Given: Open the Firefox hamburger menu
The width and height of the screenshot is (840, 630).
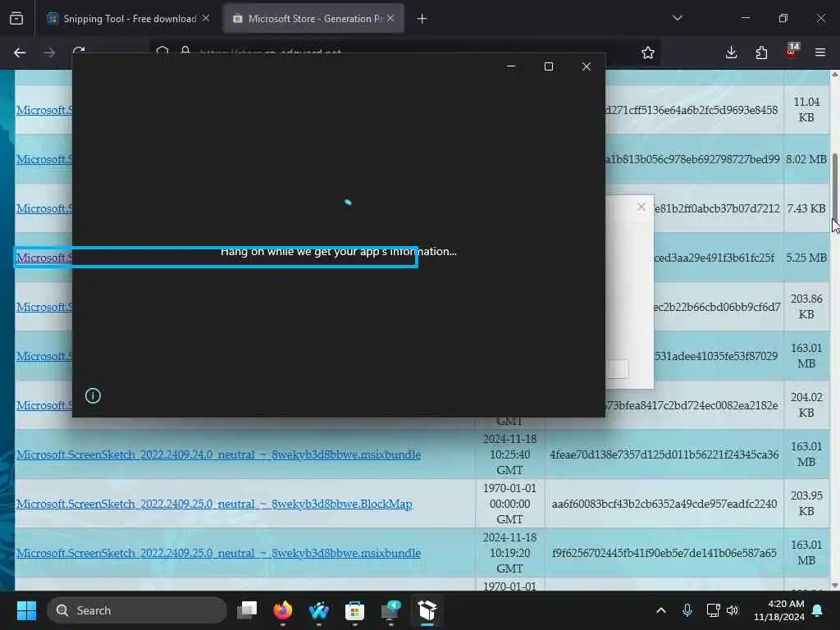Looking at the screenshot, I should point(820,52).
